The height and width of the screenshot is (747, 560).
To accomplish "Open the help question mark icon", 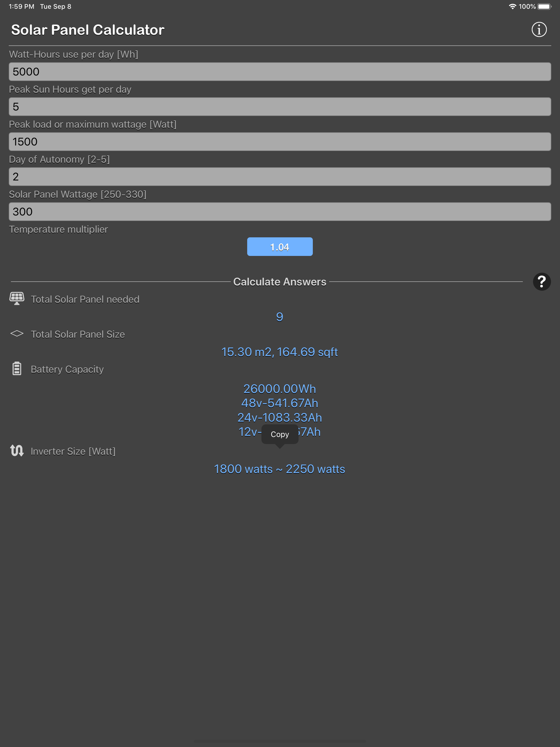I will 542,281.
